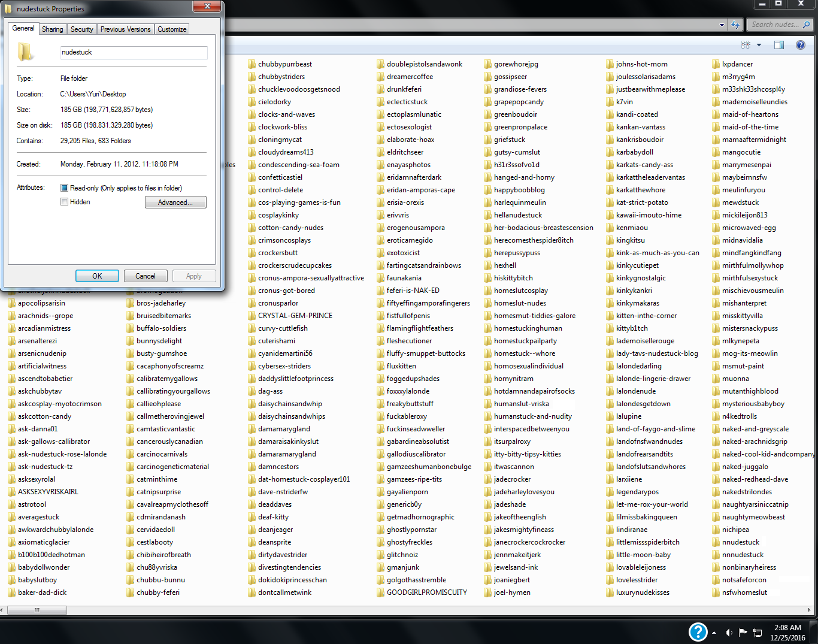Image resolution: width=818 pixels, height=644 pixels.
Task: Click the folder name nonbinaryheiress
Action: 749,567
